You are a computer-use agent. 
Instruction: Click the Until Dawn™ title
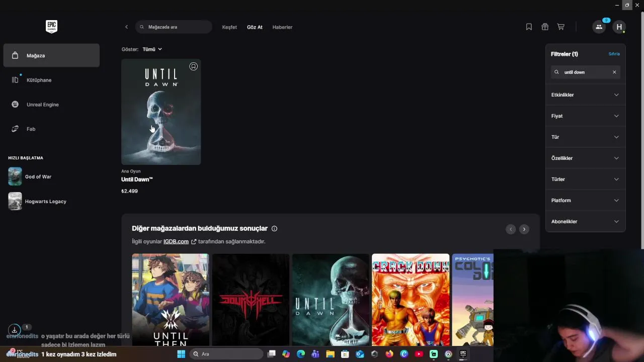pos(137,179)
